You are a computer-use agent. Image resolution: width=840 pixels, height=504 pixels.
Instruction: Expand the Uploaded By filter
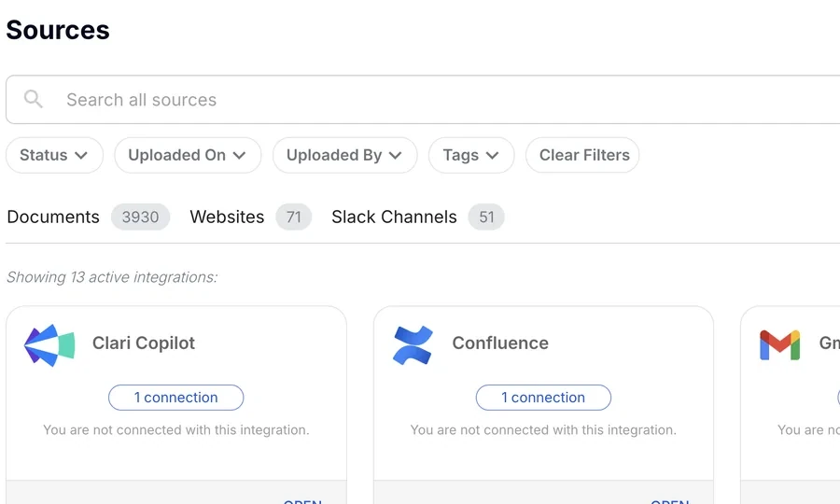(344, 155)
